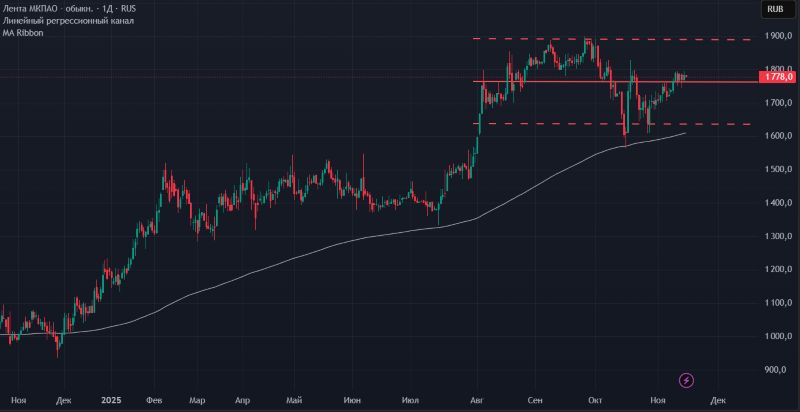Click the Окт month on time axis

point(597,399)
